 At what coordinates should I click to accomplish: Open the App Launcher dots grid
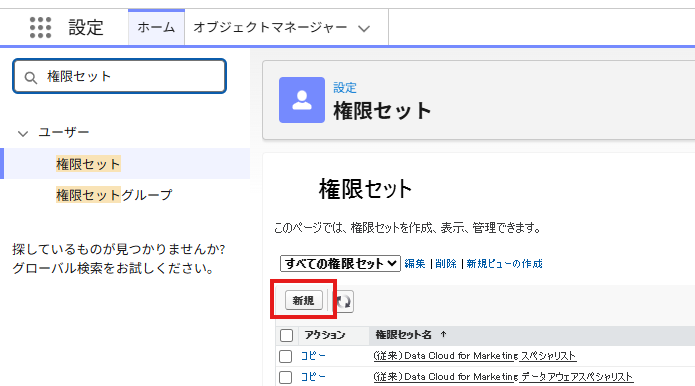pyautogui.click(x=40, y=27)
